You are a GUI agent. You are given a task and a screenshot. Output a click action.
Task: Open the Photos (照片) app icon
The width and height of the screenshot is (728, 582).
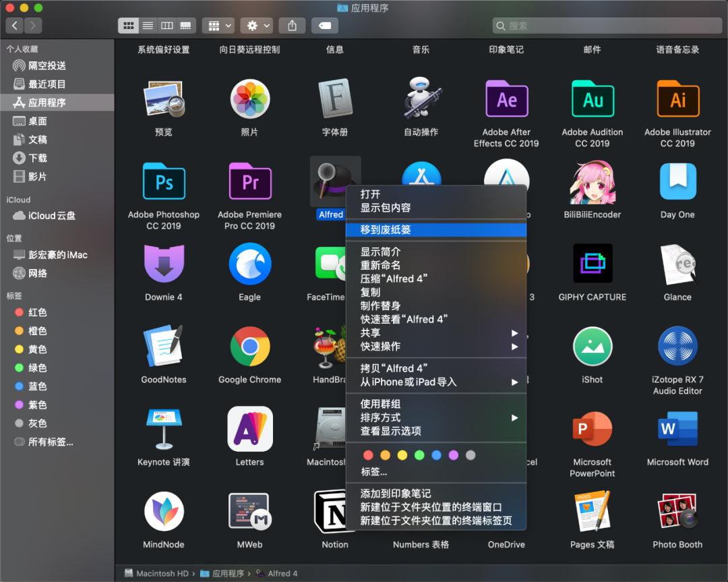click(x=250, y=98)
